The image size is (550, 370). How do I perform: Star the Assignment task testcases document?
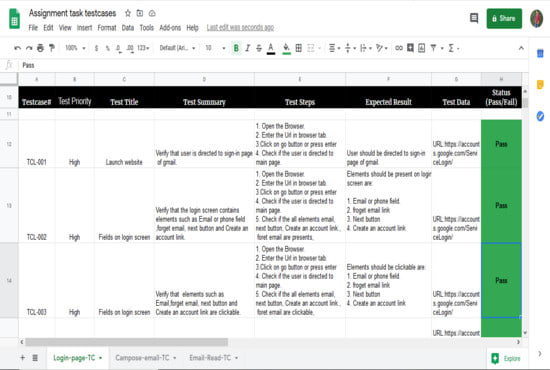(128, 13)
